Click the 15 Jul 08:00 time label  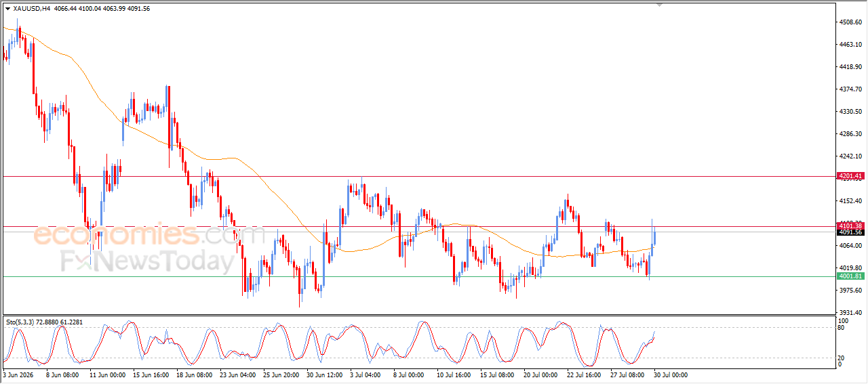tap(498, 374)
